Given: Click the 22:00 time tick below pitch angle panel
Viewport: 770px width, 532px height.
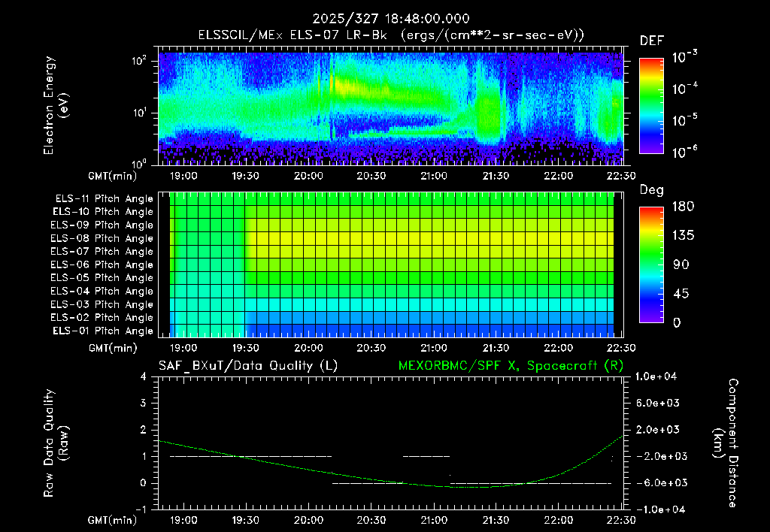Looking at the screenshot, I should [559, 348].
